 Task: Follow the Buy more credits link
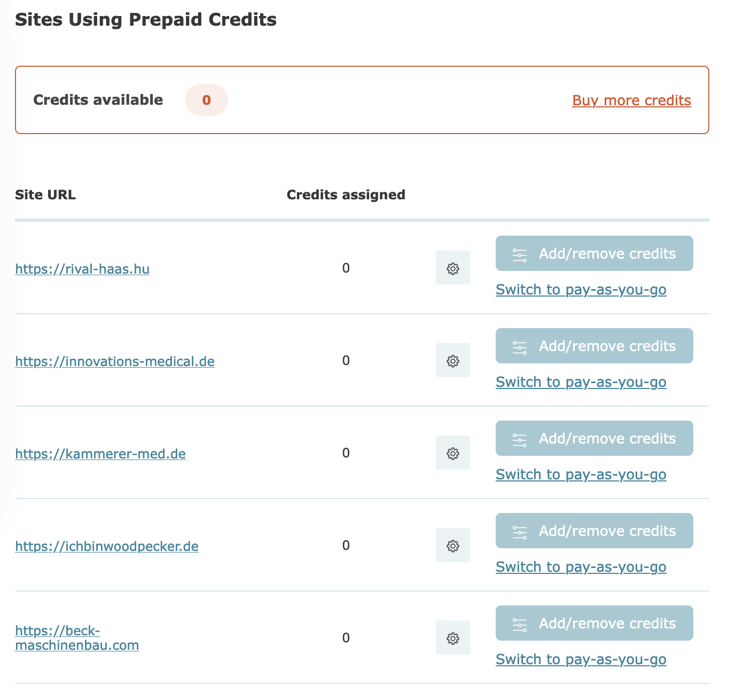click(x=631, y=100)
